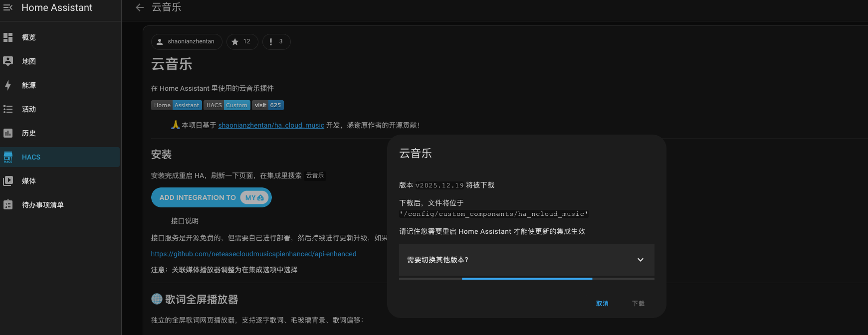This screenshot has width=868, height=335.
Task: Click the 活动 list icon in the sidebar
Action: point(8,109)
